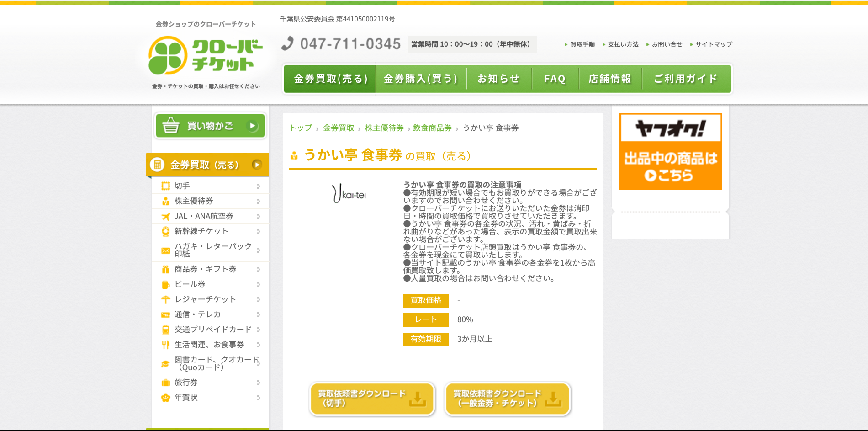Image resolution: width=868 pixels, height=431 pixels.
Task: Click the 株主優待券 breadcrumb link
Action: pyautogui.click(x=384, y=128)
